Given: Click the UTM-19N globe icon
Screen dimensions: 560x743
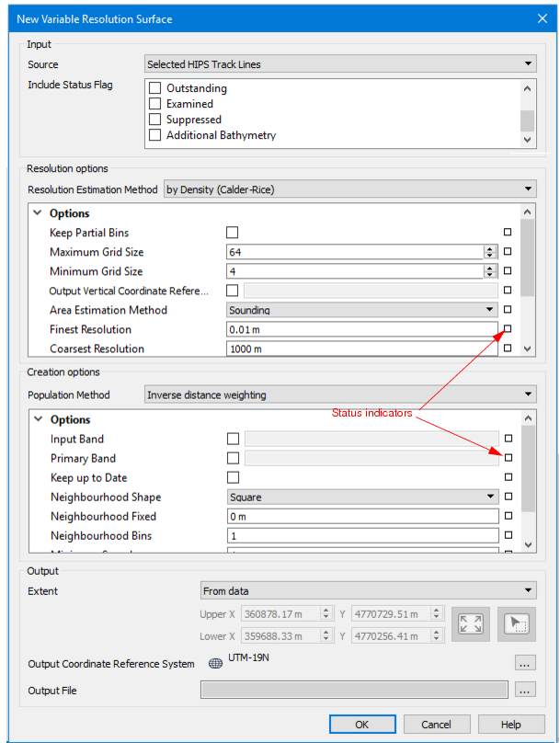Looking at the screenshot, I should coord(215,663).
